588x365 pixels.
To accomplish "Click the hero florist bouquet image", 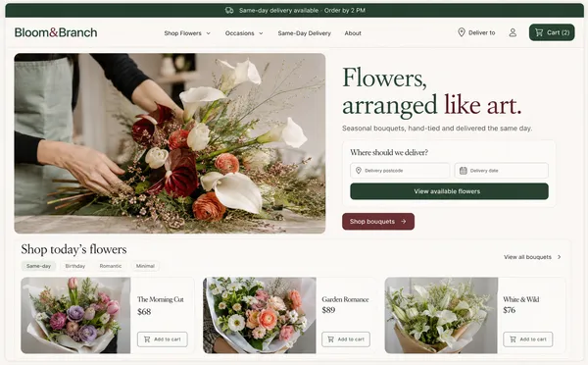I will (x=170, y=143).
